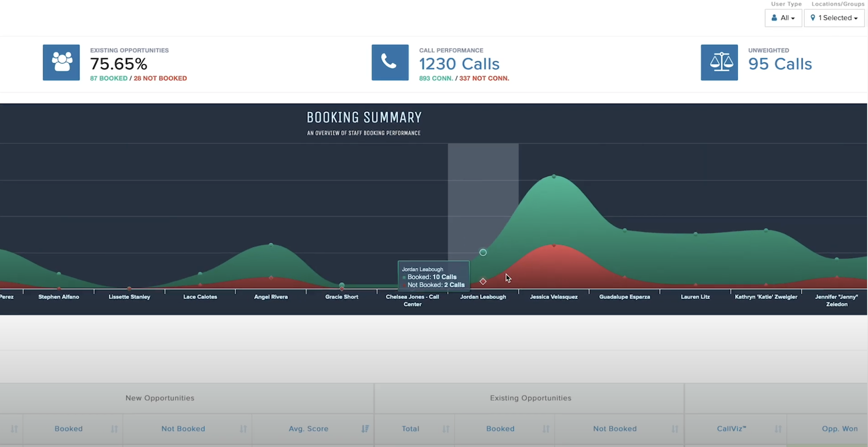The image size is (868, 447).
Task: Click the Gracie Short axis label
Action: pyautogui.click(x=342, y=297)
